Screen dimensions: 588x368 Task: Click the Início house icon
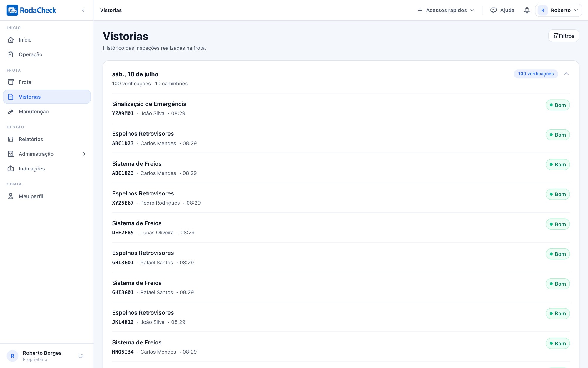11,40
